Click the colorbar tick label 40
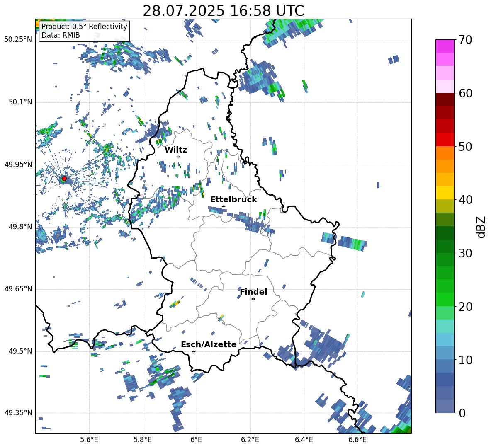The height and width of the screenshot is (448, 491). 465,200
